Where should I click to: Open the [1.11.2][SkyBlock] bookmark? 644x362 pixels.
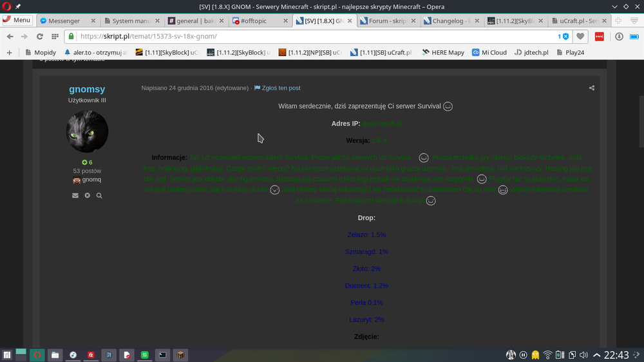pyautogui.click(x=239, y=53)
